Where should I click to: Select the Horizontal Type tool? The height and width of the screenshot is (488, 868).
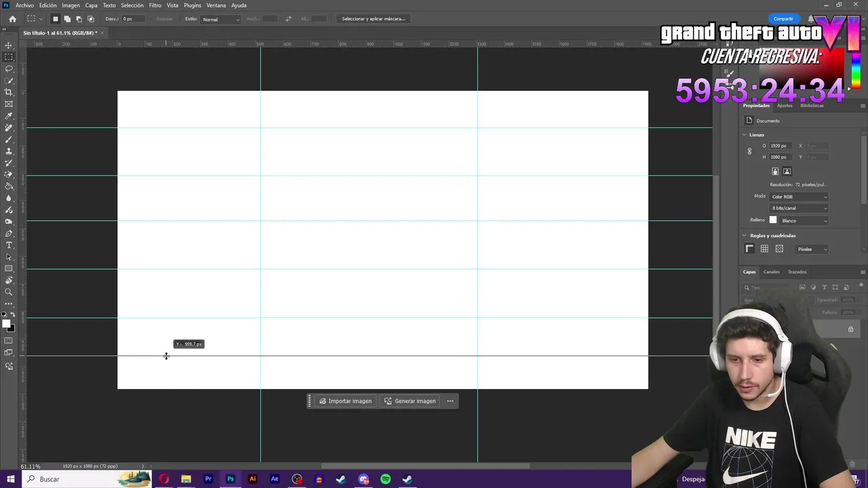9,245
